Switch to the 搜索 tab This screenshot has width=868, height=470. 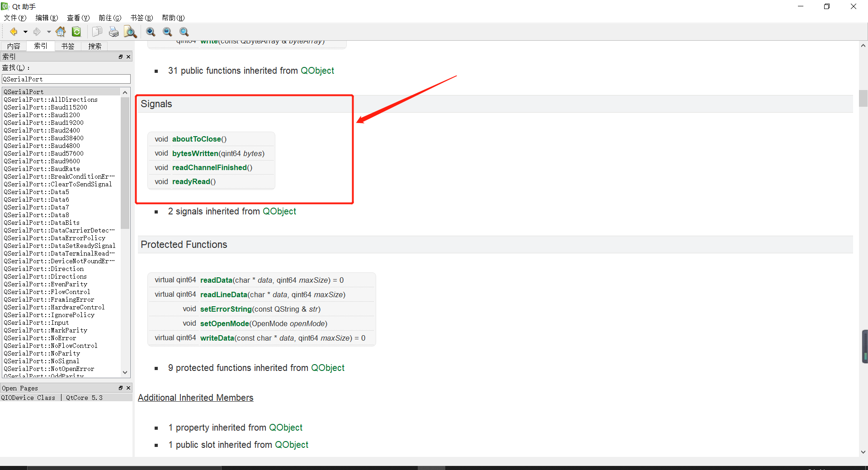[95, 46]
